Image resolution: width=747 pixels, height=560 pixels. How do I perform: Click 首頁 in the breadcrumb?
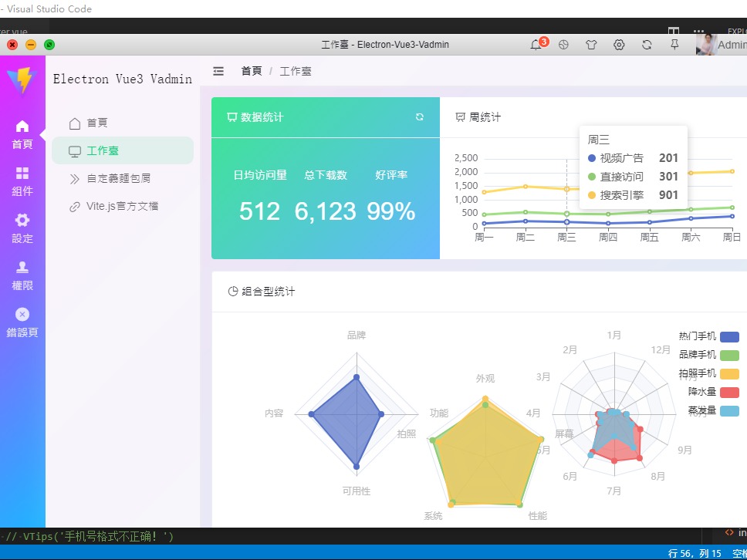(x=252, y=70)
